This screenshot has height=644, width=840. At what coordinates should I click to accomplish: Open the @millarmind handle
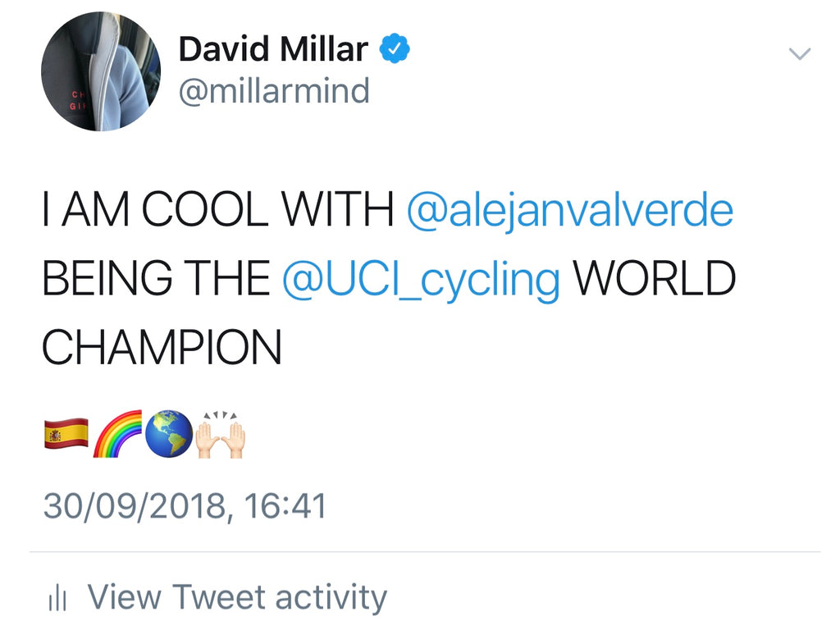coord(274,90)
